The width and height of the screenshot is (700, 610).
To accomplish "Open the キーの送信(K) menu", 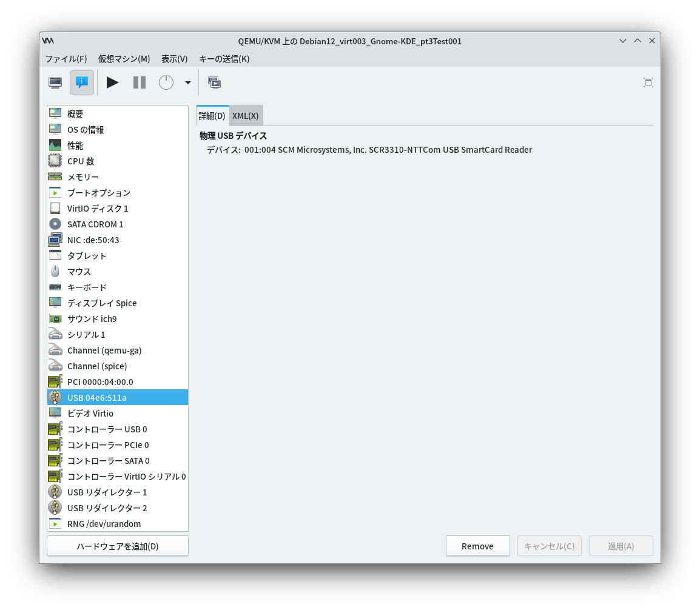I will 224,59.
